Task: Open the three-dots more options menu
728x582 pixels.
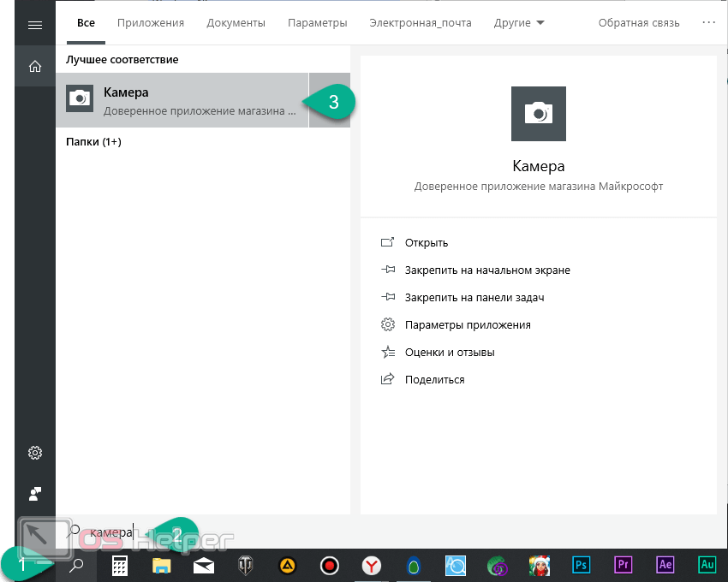Action: click(x=708, y=23)
